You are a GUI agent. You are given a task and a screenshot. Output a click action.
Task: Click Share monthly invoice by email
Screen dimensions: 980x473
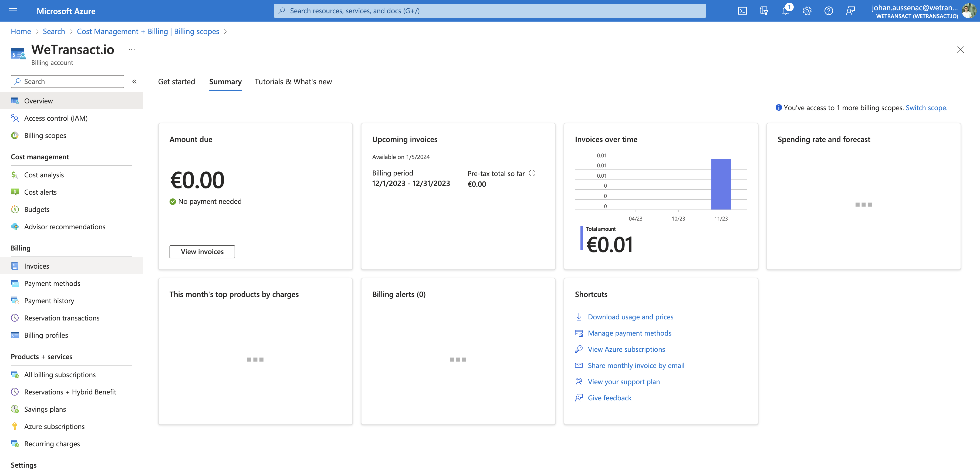coord(636,365)
